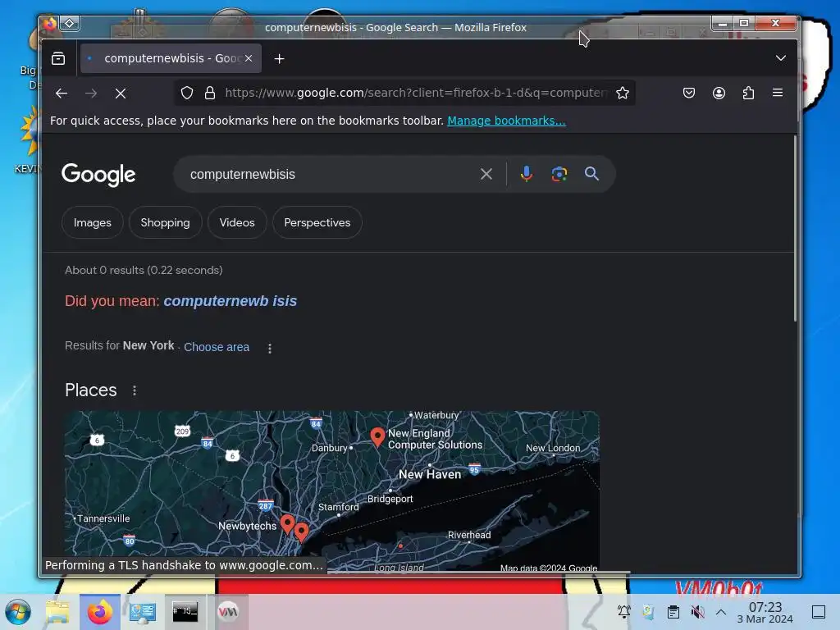Toggle muted volume tray icon
Image resolution: width=840 pixels, height=630 pixels.
[697, 612]
